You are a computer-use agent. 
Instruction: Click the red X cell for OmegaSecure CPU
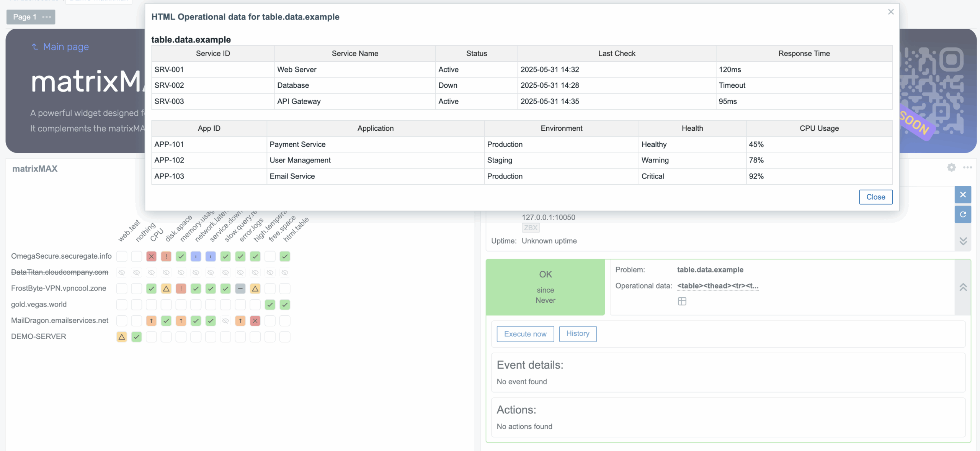[x=151, y=256]
